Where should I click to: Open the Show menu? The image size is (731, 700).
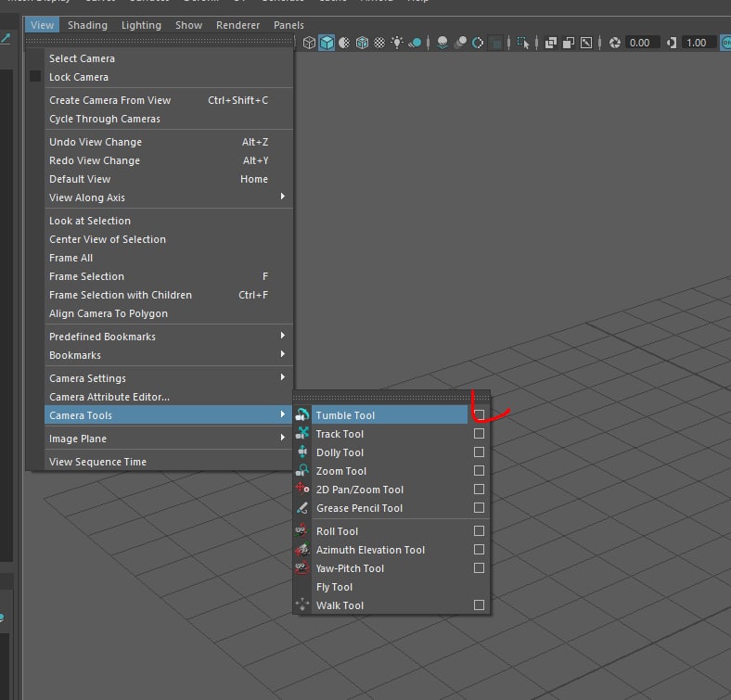pyautogui.click(x=189, y=25)
